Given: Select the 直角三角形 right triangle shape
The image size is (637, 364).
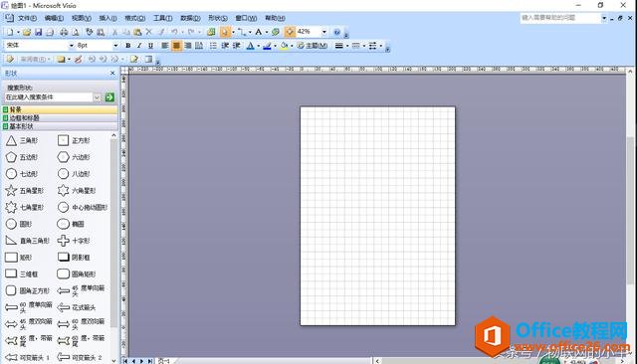Looking at the screenshot, I should 27,241.
